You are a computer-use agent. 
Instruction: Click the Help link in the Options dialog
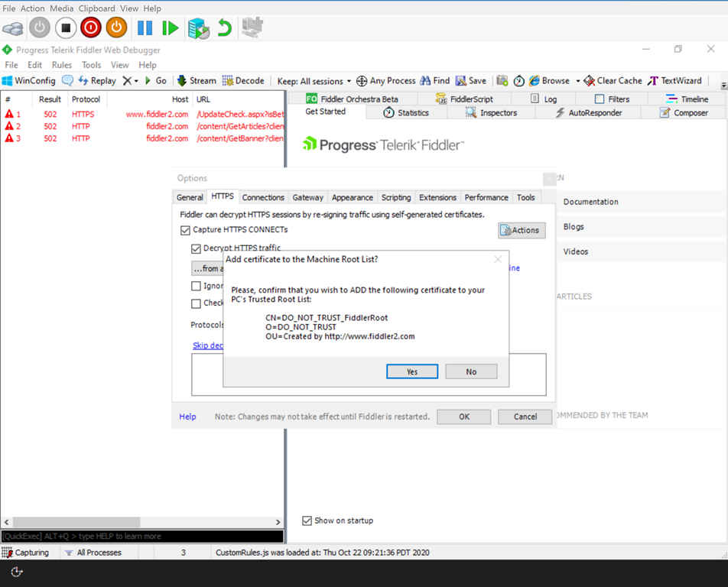tap(187, 417)
